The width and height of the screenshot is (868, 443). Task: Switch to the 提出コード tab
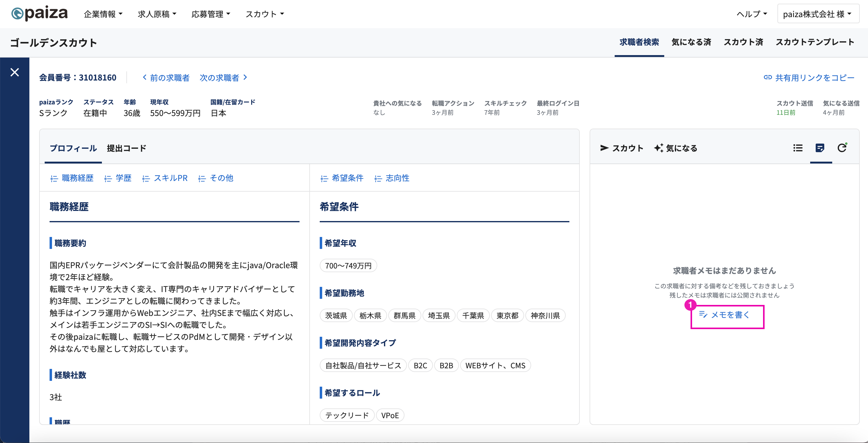(x=127, y=148)
